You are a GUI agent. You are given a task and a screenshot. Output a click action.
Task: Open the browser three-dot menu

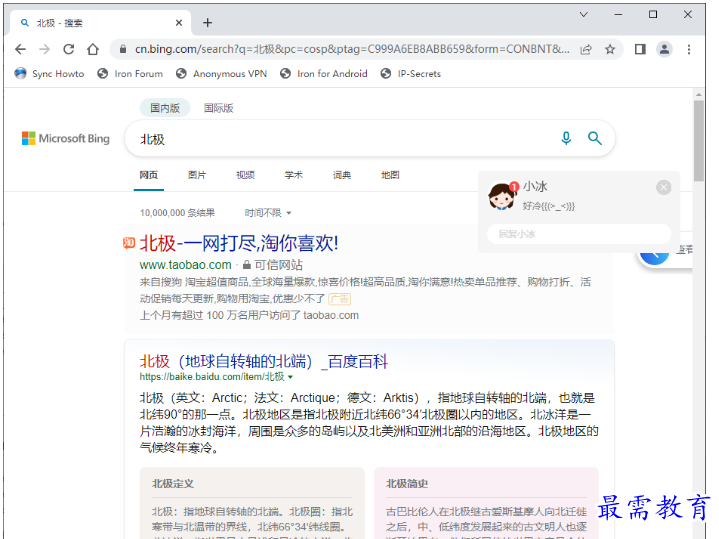(689, 49)
